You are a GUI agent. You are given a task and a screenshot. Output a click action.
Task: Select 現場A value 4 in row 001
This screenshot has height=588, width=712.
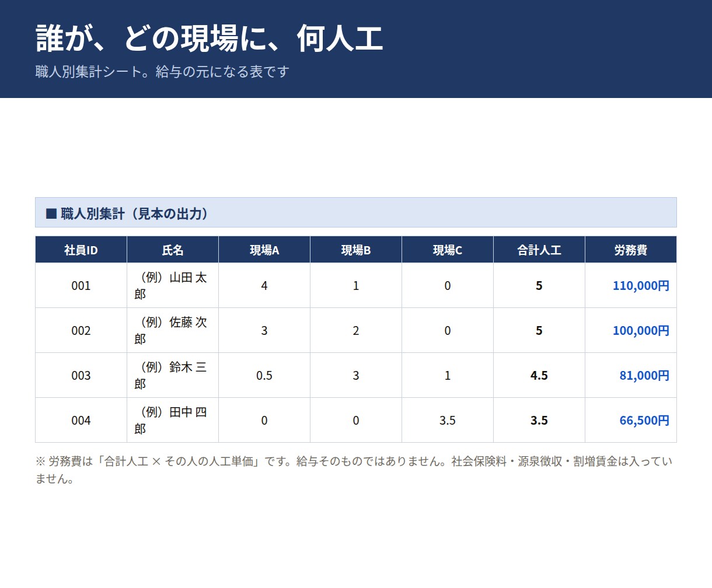[x=264, y=286]
